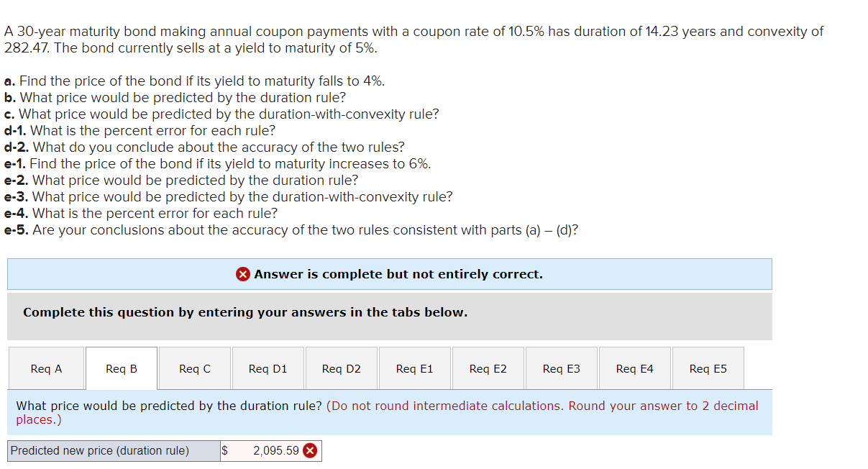
Task: Select the Req D1 tab
Action: click(268, 368)
